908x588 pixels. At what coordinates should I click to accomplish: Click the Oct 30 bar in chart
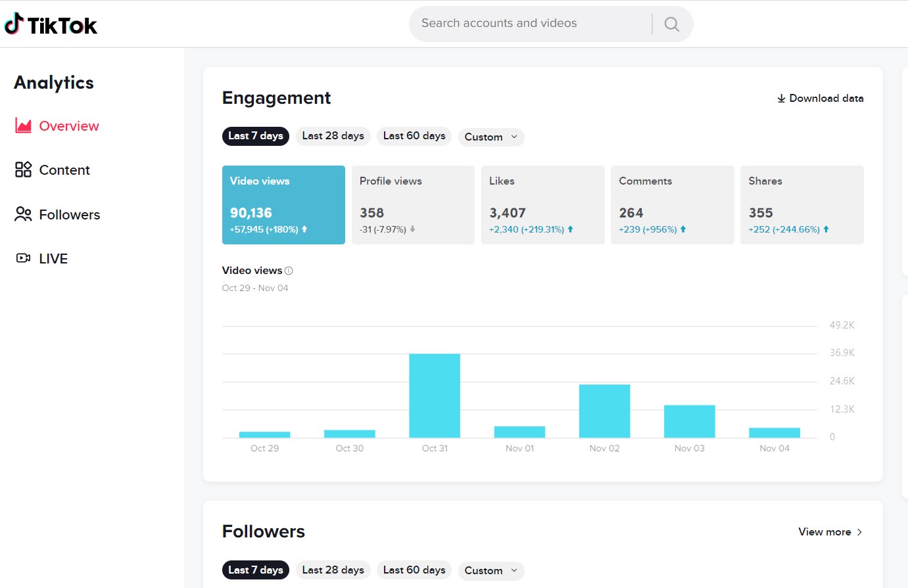pos(349,434)
